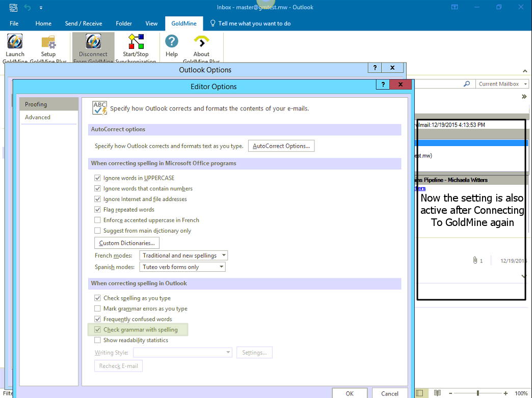This screenshot has width=532, height=398.
Task: Enable Mark grammar errors as you type
Action: click(x=98, y=308)
